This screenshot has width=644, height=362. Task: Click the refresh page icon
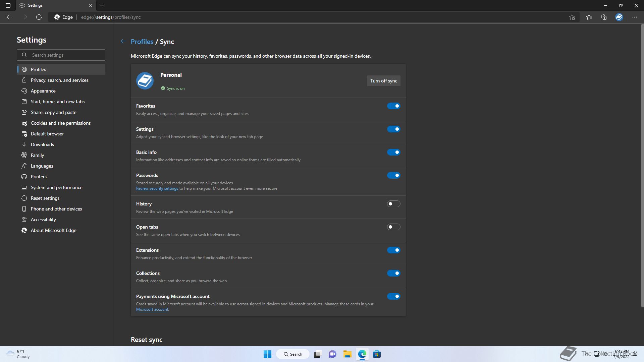click(39, 17)
